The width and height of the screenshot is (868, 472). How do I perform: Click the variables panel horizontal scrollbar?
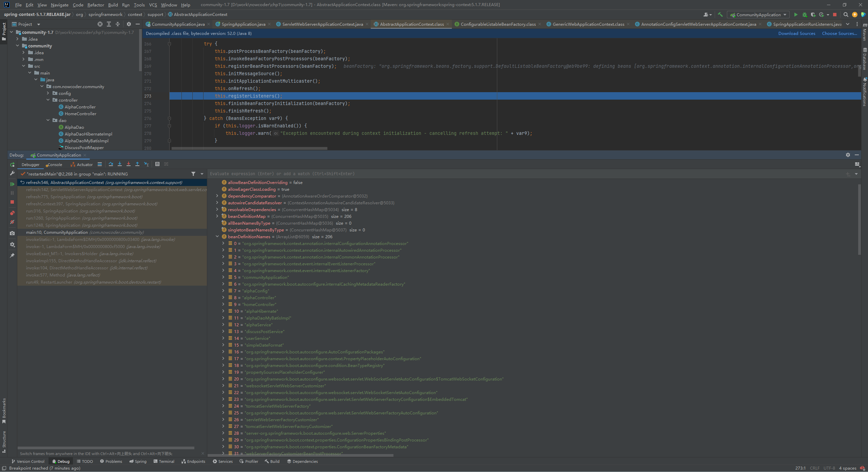click(x=301, y=455)
